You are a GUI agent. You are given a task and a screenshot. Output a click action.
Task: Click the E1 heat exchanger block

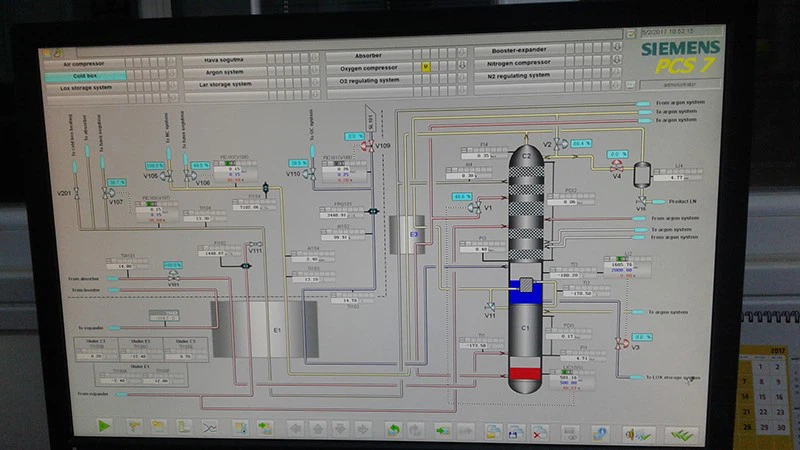point(265,330)
